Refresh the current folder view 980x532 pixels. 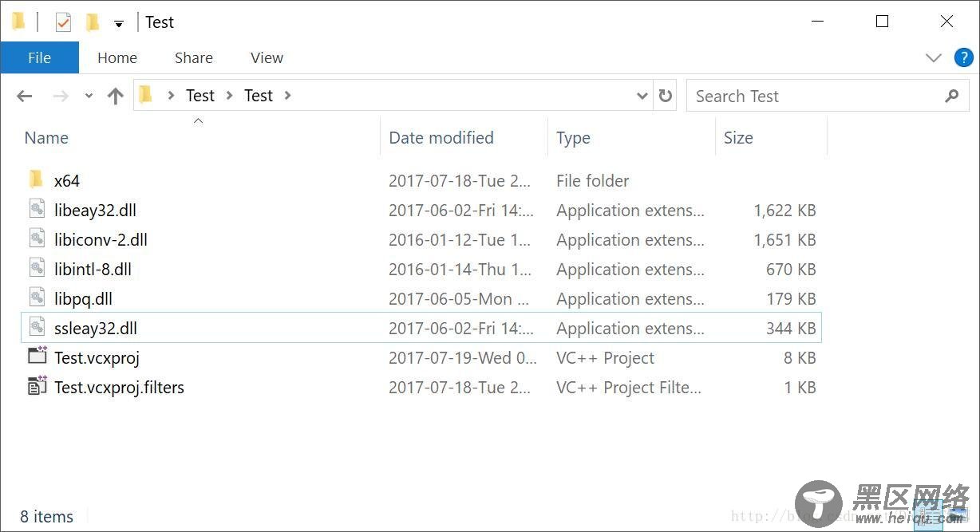point(665,96)
